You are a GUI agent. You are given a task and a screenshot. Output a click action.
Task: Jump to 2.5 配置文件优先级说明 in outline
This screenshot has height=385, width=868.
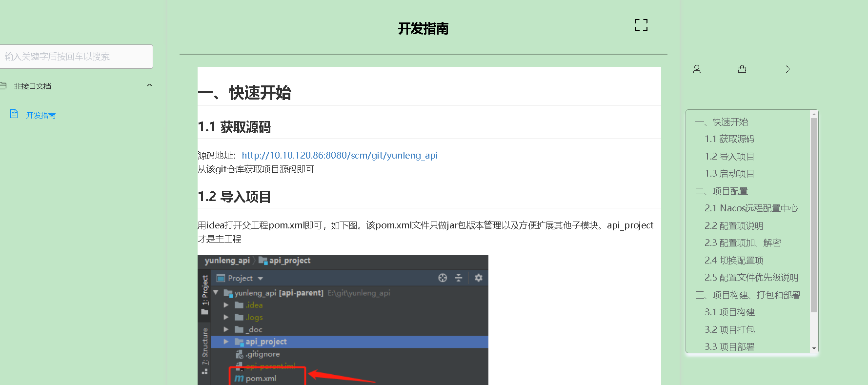[x=751, y=278]
